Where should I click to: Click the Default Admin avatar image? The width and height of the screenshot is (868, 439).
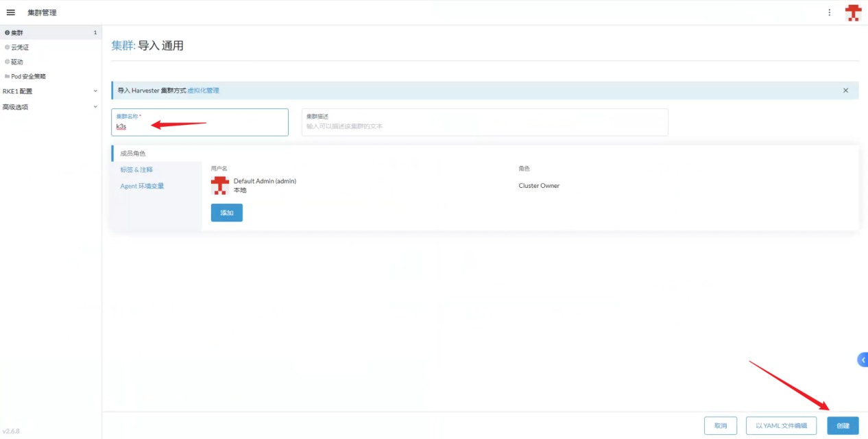pyautogui.click(x=219, y=185)
